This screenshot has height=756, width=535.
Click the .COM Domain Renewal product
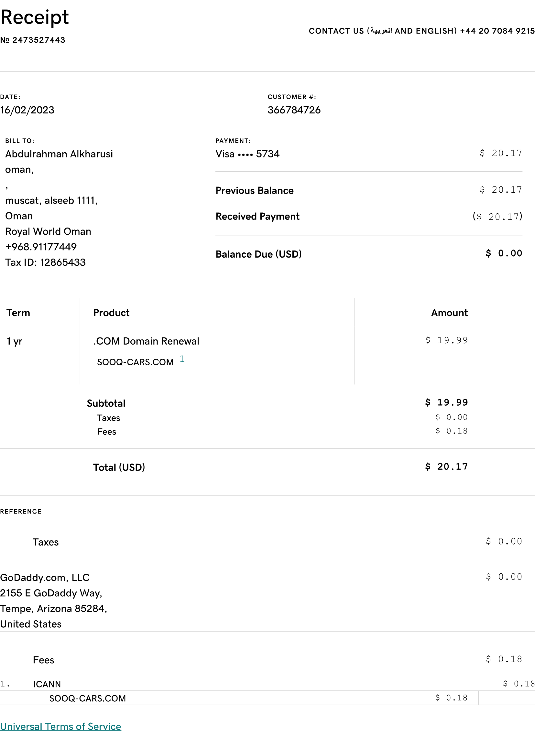pyautogui.click(x=146, y=341)
